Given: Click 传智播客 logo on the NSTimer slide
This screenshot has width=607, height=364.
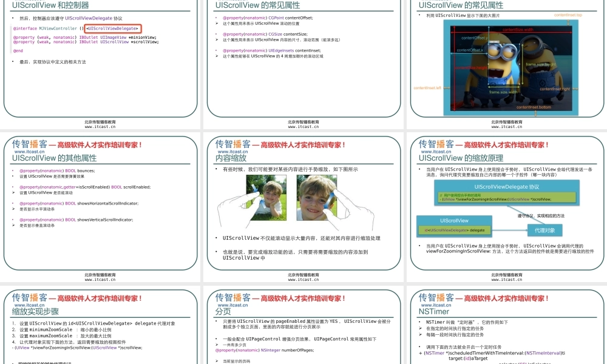Looking at the screenshot, I should tap(436, 298).
